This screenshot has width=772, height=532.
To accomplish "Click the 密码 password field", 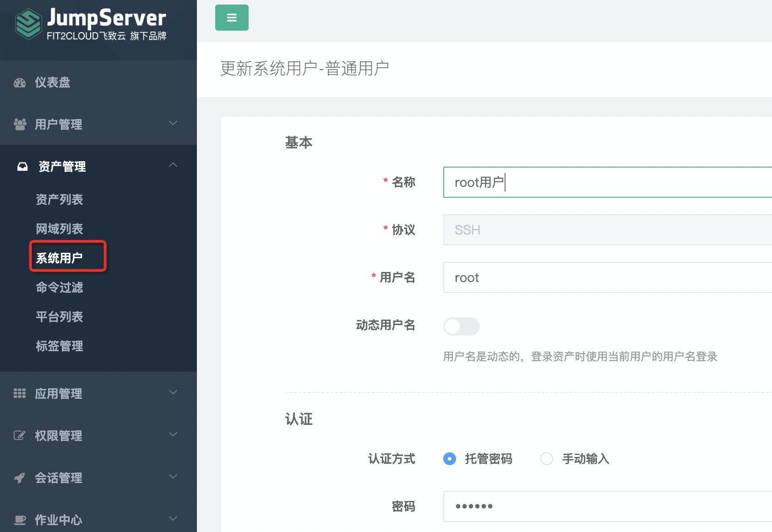I will coord(608,506).
